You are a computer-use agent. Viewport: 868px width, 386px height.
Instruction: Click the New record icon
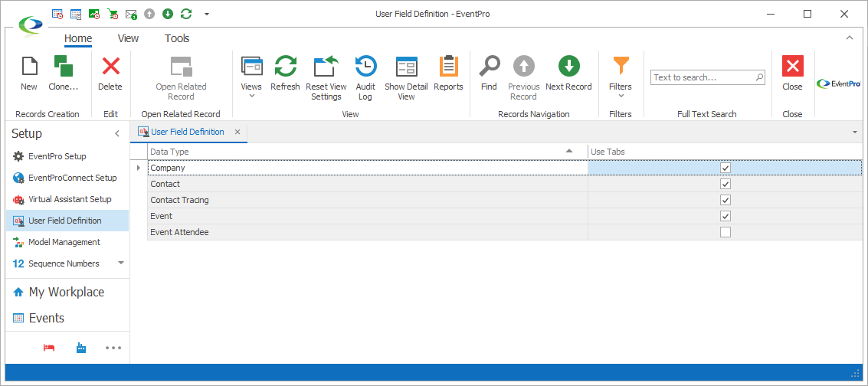click(29, 67)
